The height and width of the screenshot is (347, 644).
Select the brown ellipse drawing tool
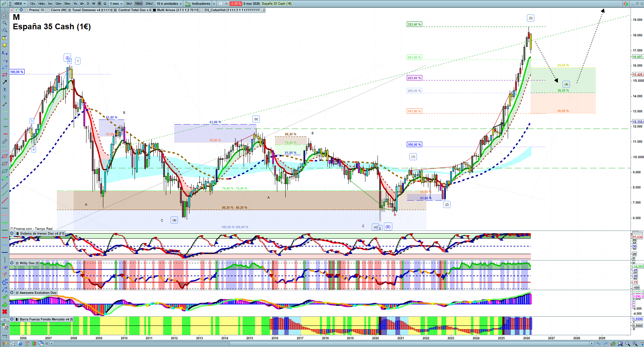(5, 164)
